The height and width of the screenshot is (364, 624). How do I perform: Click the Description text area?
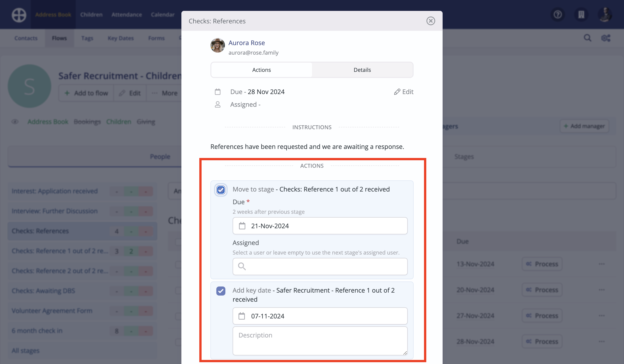pyautogui.click(x=320, y=341)
